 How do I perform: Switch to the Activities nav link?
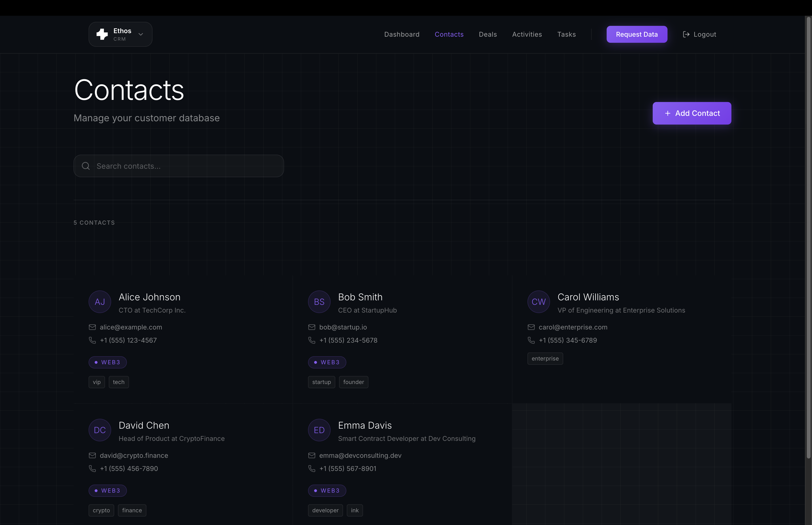click(527, 35)
